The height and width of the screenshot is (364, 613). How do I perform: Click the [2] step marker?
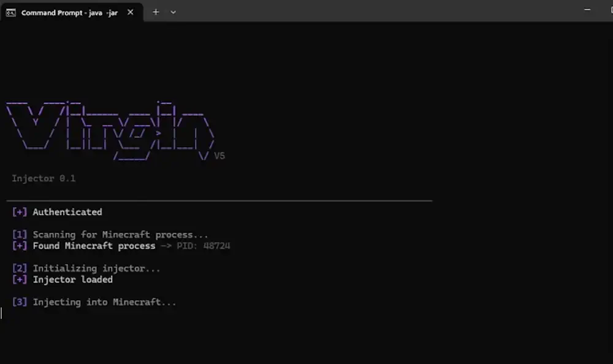pos(20,268)
